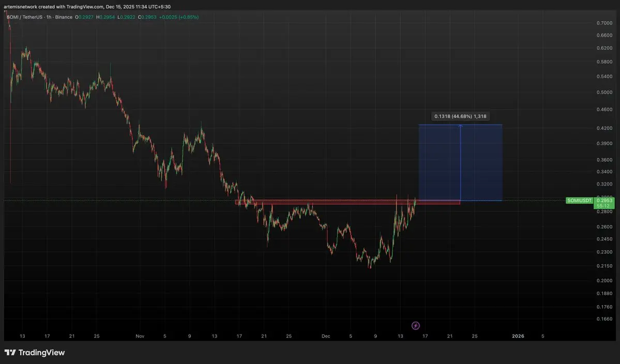Click the 0.2300 price axis label
Screen dimensions: 620x364
point(604,252)
